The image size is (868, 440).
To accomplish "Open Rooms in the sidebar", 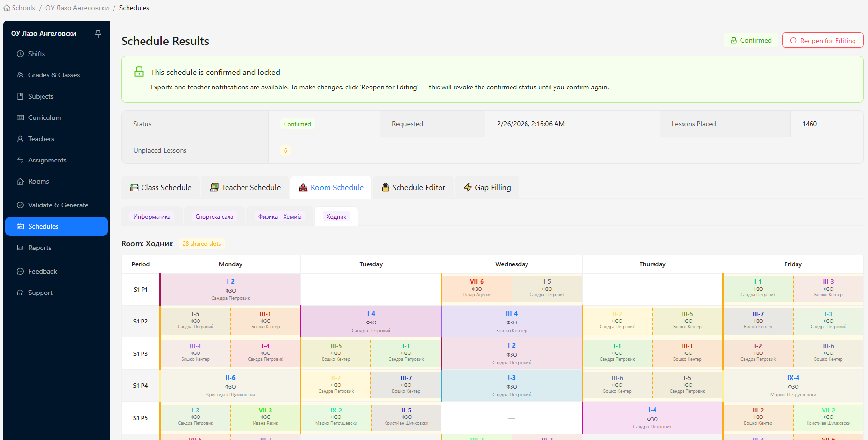I will click(x=57, y=181).
